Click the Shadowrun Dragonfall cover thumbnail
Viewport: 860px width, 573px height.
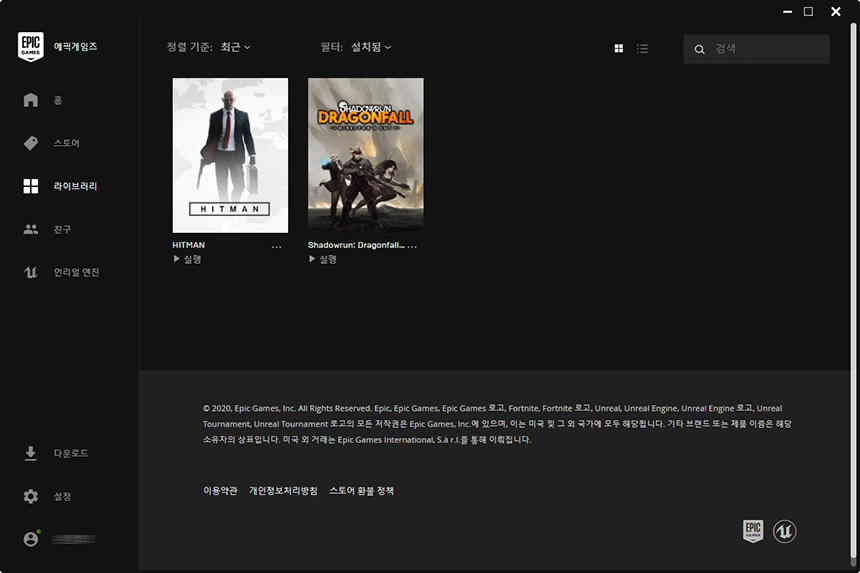[366, 155]
